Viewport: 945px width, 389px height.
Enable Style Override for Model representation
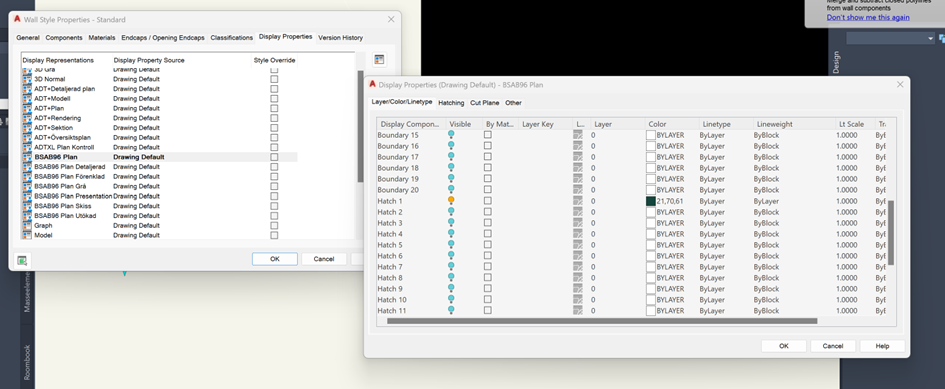click(x=274, y=235)
